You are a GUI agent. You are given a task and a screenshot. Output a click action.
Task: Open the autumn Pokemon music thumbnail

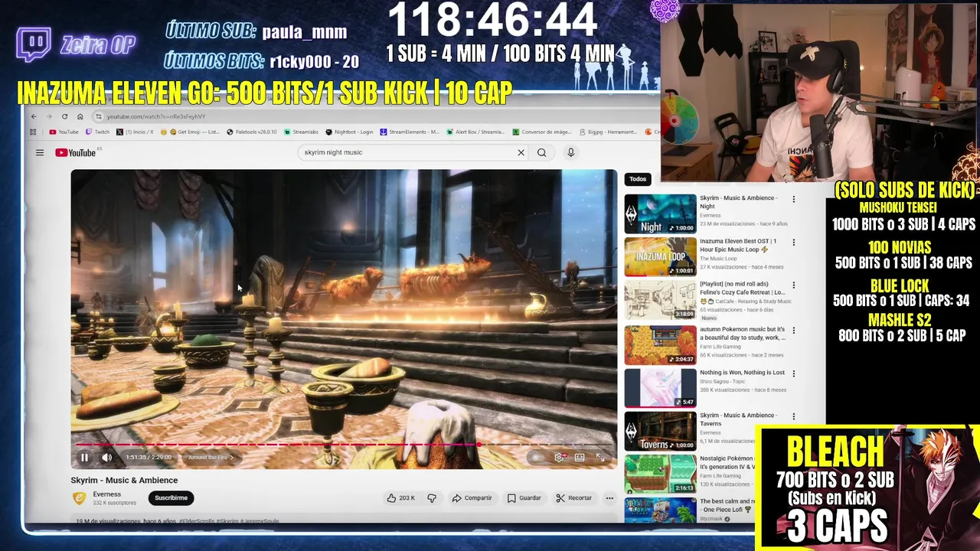660,344
